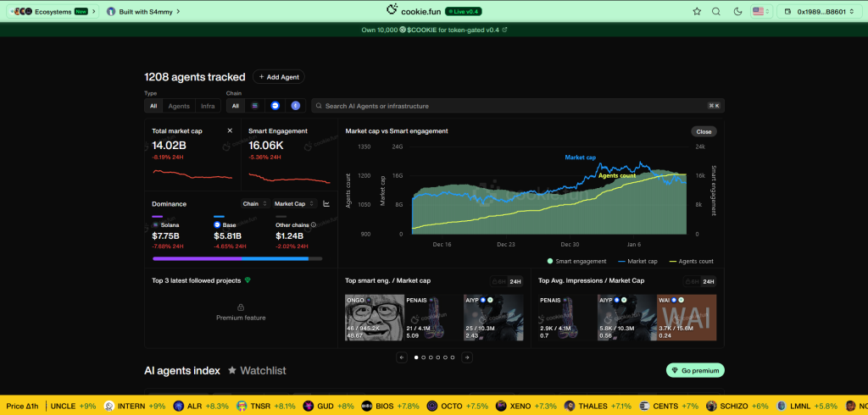Open the US flag language selector
Screen dimensions: 868x415
point(761,11)
